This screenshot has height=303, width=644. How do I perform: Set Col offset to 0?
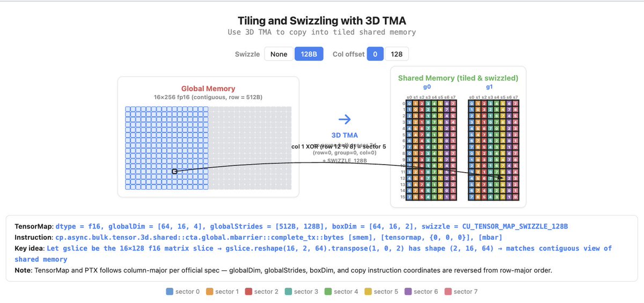[x=375, y=54]
